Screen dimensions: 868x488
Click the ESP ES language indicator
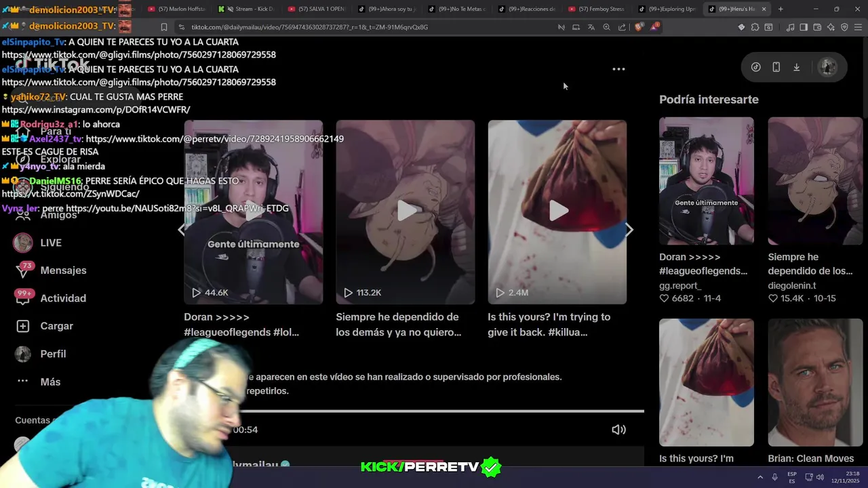pos(792,477)
